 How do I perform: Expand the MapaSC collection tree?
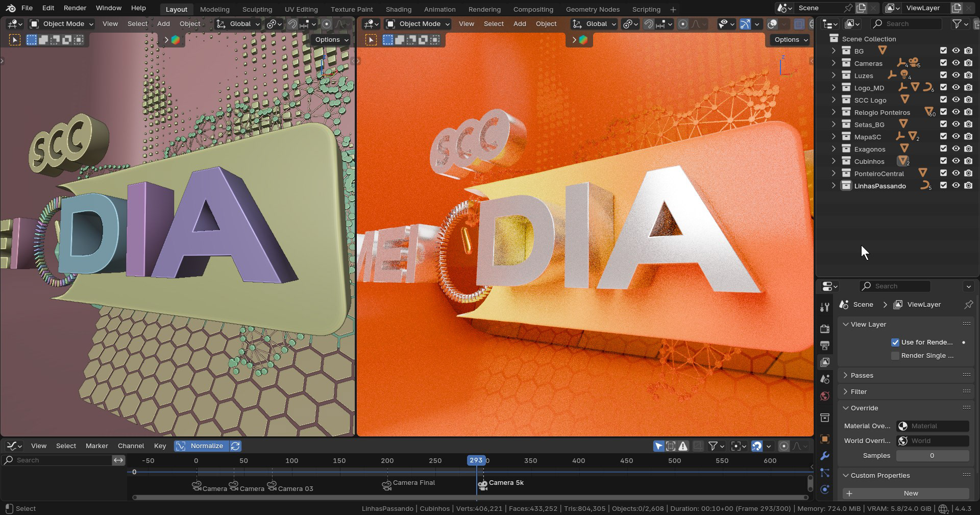(x=834, y=137)
